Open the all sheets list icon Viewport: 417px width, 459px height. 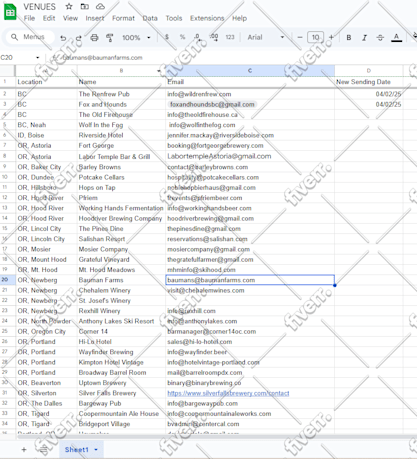pyautogui.click(x=44, y=450)
